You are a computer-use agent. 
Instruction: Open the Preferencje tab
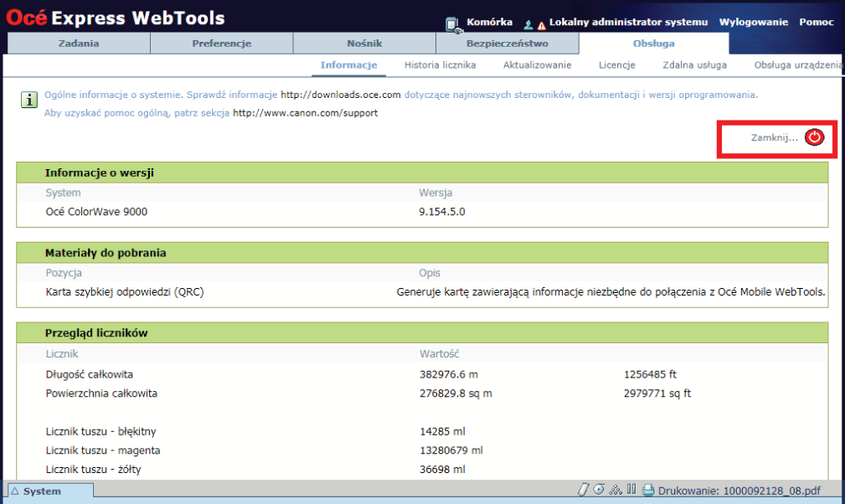(221, 43)
